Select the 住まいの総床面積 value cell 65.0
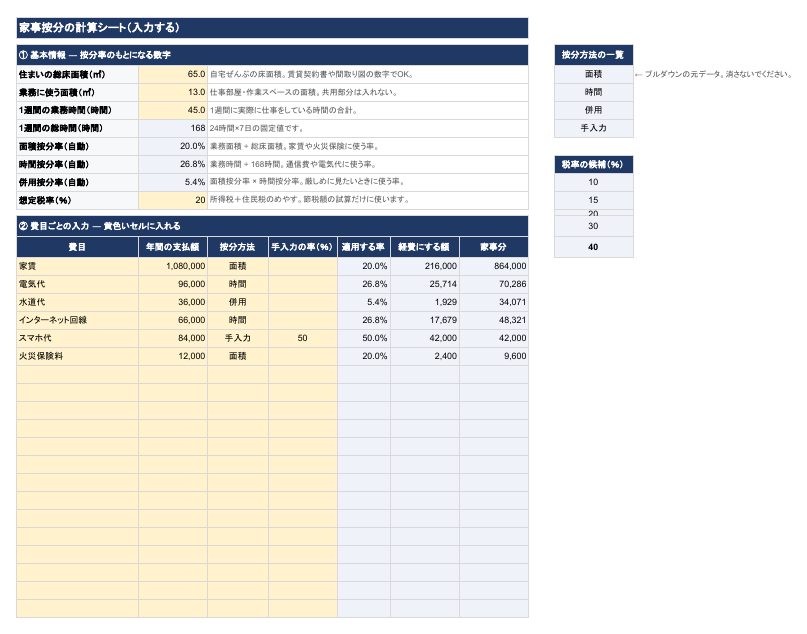The image size is (807, 634). coord(173,74)
